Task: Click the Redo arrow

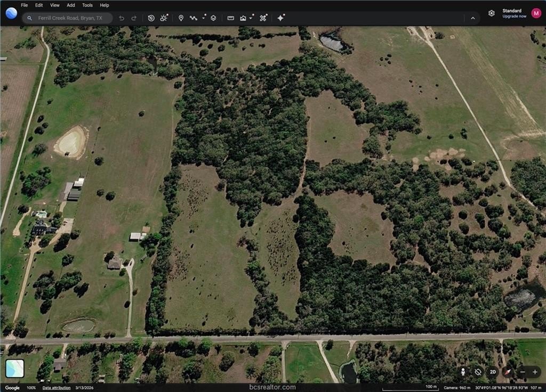Action: click(x=134, y=18)
